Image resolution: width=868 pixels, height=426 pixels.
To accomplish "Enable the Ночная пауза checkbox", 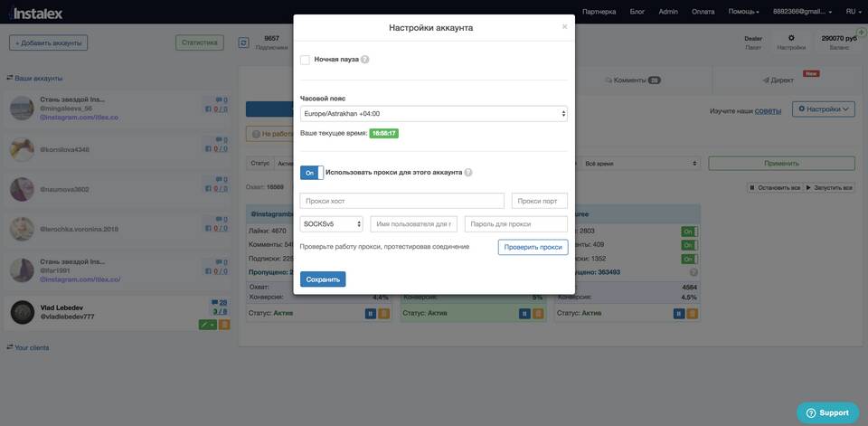I will pyautogui.click(x=305, y=60).
